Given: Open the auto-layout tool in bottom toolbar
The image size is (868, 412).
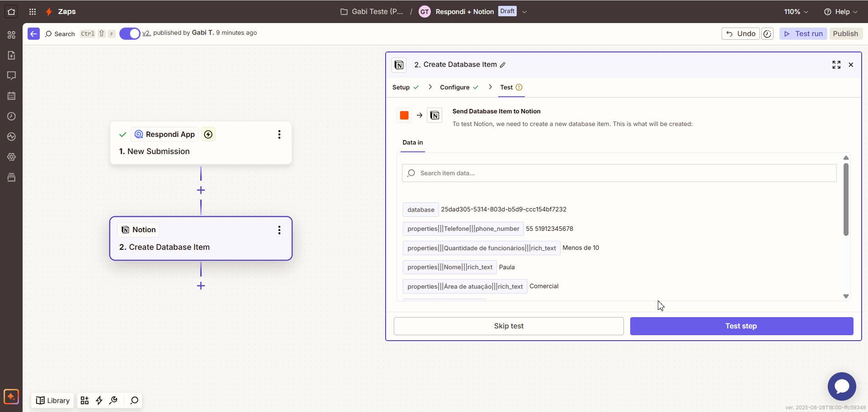Looking at the screenshot, I should click(85, 400).
